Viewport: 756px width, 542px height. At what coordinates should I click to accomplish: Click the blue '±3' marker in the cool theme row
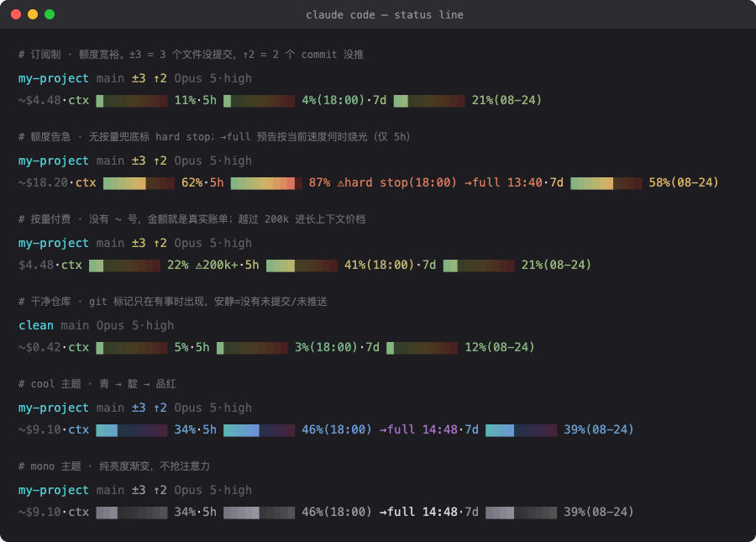[x=139, y=408]
